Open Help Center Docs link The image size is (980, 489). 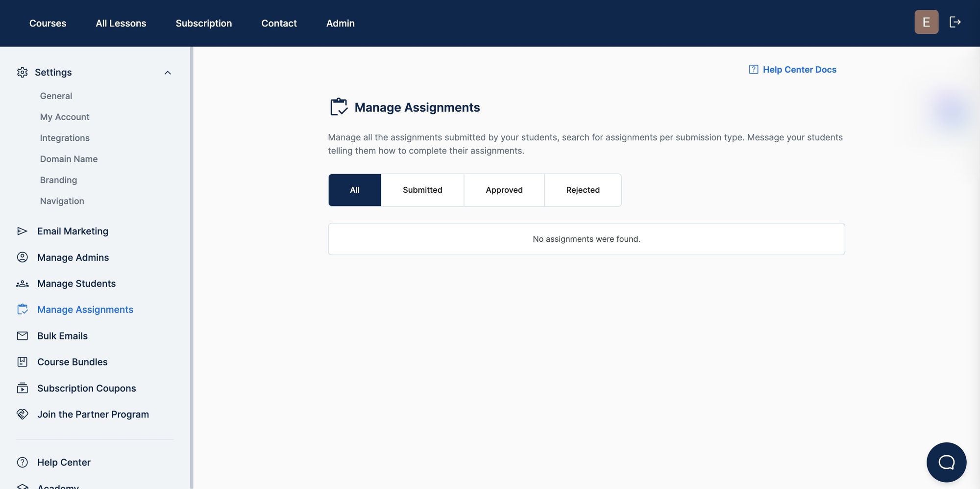[x=800, y=70]
